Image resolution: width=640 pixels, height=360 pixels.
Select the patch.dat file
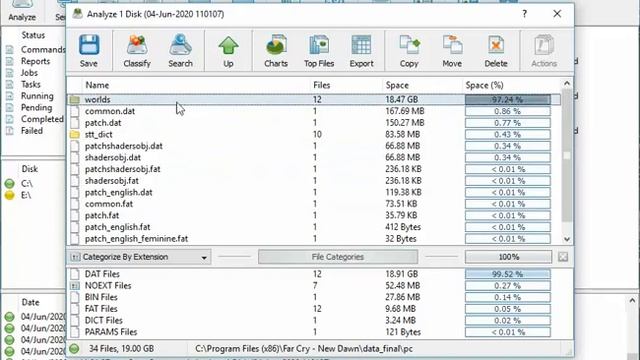coord(313,122)
